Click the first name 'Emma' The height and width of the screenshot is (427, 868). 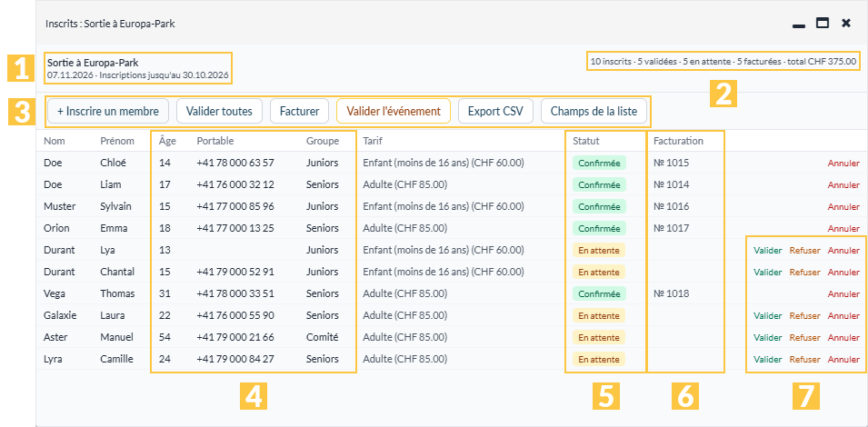tap(114, 228)
